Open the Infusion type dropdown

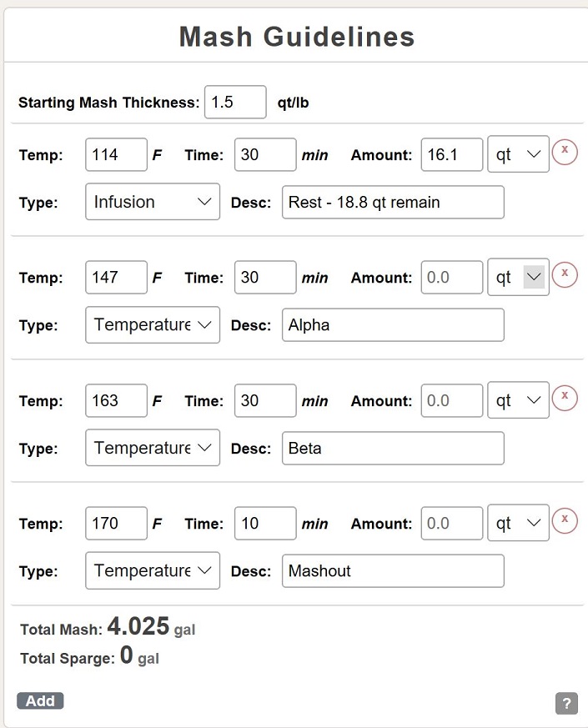click(x=152, y=202)
